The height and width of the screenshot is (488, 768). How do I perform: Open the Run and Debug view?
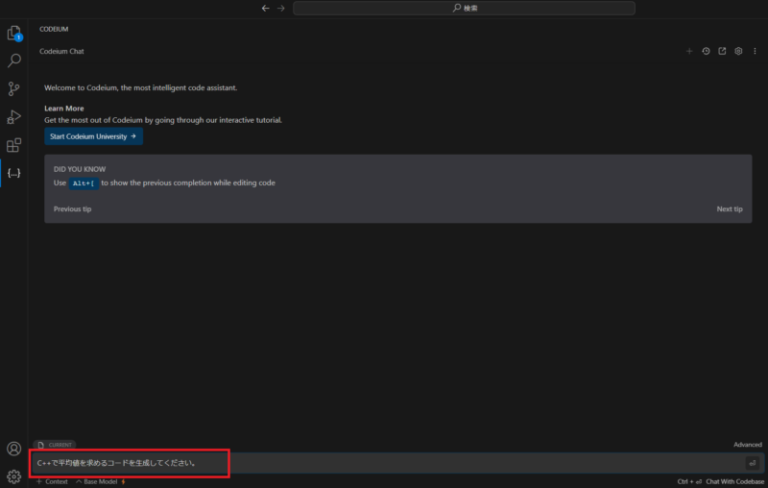pos(14,117)
